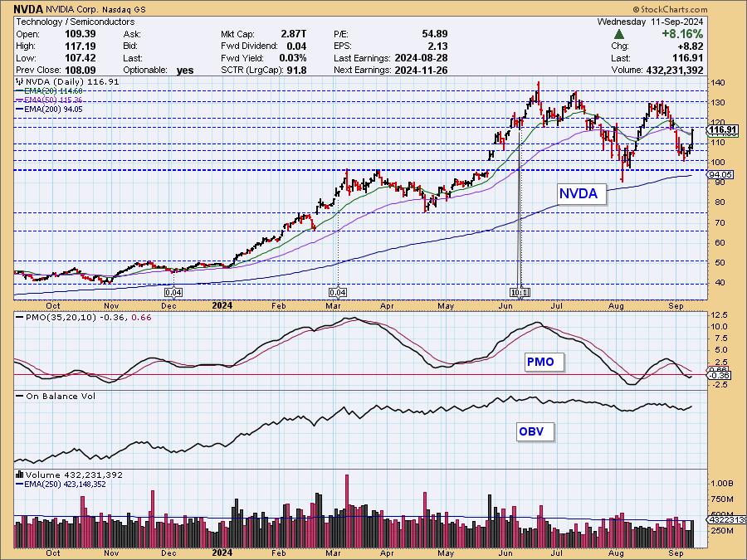
Task: Click the 2024 year label below volume panel
Action: pyautogui.click(x=222, y=553)
